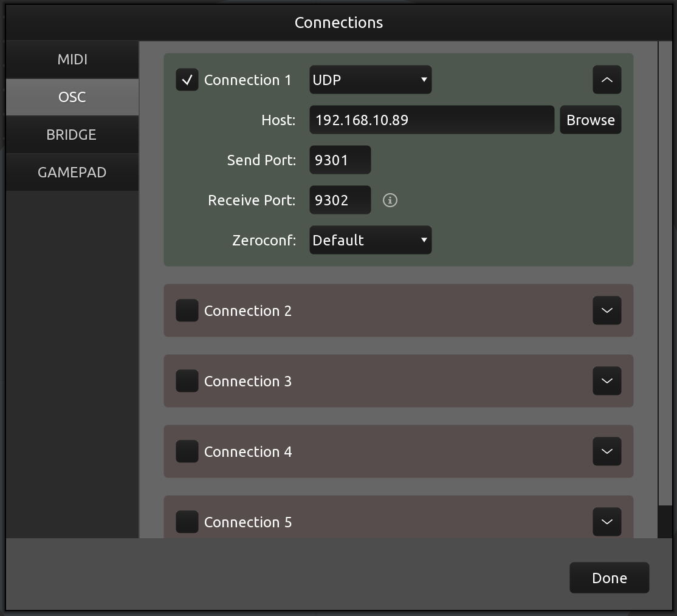This screenshot has width=677, height=616.
Task: Expand Connection 3 settings
Action: pos(607,381)
